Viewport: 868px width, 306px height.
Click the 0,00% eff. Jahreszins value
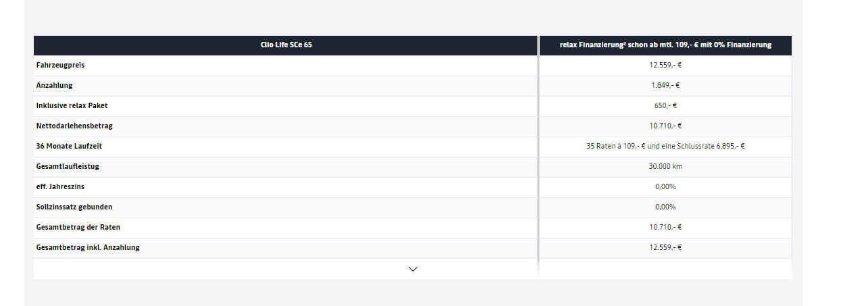[x=665, y=187]
